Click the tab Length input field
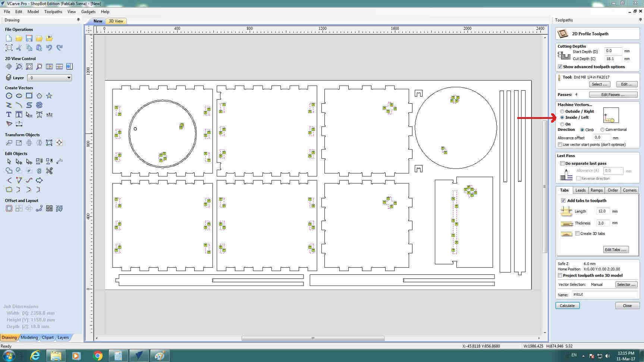 click(x=602, y=211)
